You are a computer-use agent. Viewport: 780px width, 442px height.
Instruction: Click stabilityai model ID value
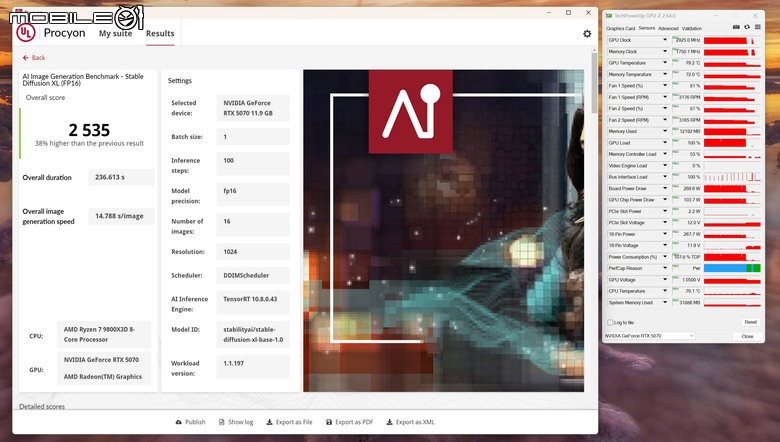point(253,335)
